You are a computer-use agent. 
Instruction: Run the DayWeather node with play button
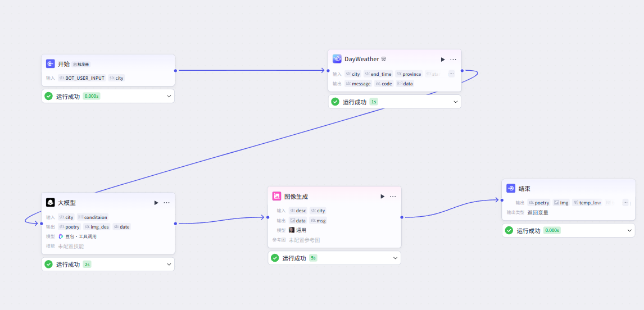pyautogui.click(x=443, y=60)
